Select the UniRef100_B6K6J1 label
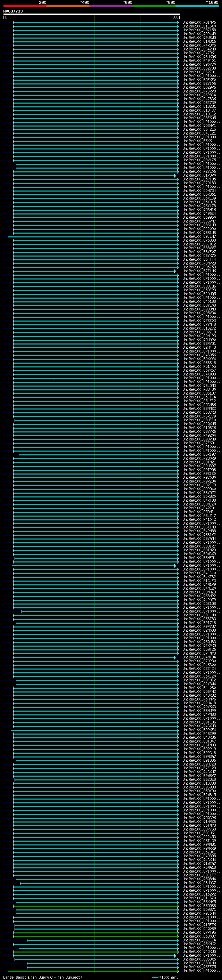 [199, 141]
